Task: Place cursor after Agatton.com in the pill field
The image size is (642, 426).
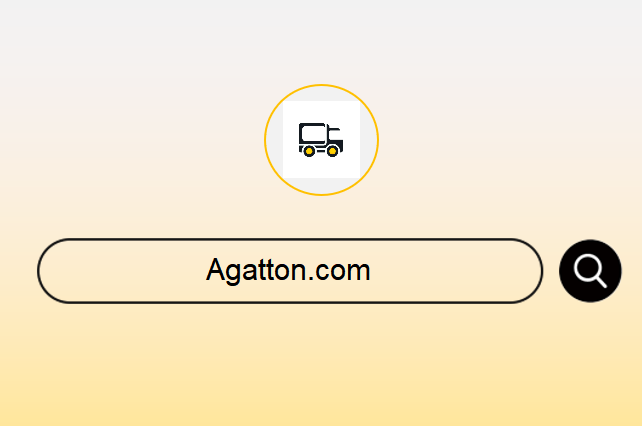Action: click(x=372, y=271)
